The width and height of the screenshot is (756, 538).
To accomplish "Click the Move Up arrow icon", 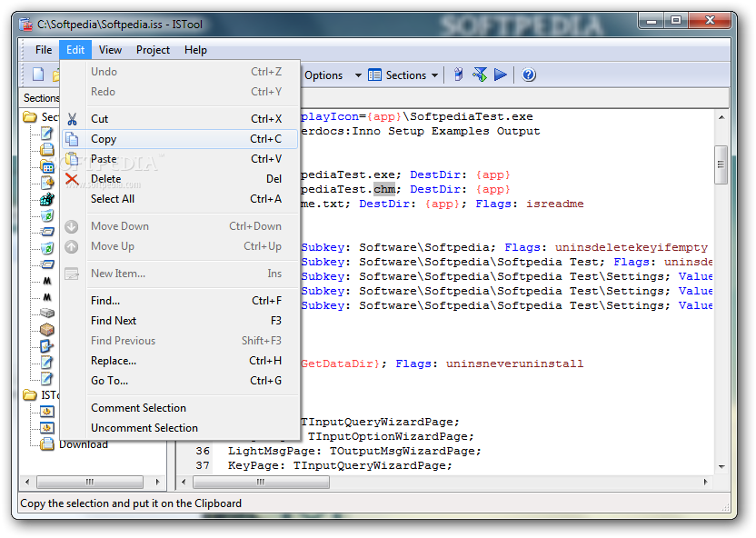I will click(72, 246).
